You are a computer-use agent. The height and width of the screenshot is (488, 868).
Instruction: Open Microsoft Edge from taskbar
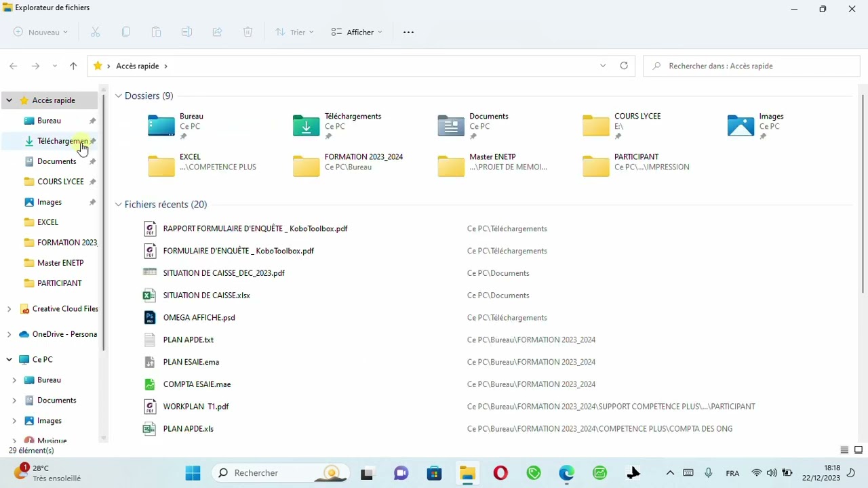click(567, 472)
